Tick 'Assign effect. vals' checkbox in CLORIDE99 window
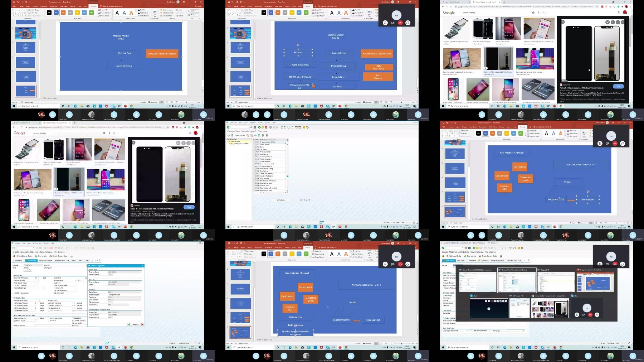 pos(444,288)
